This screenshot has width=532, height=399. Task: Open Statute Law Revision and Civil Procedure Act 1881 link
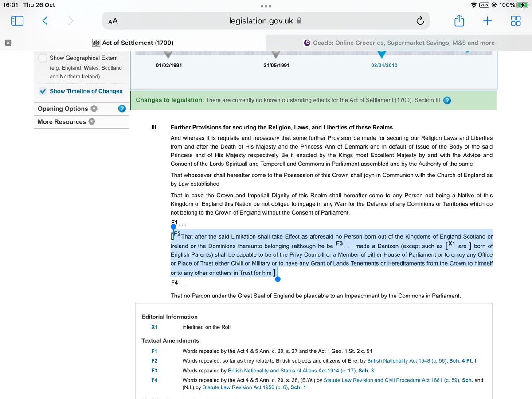tap(391, 380)
